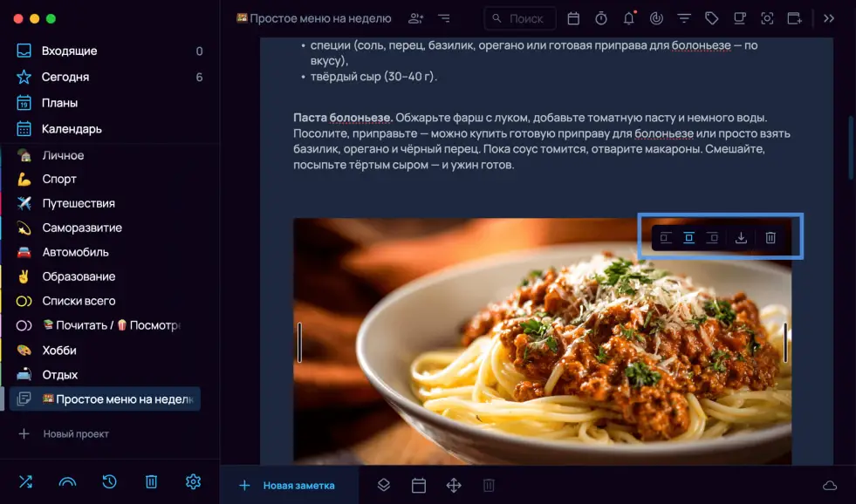Screen dimensions: 856x504
Task: Download the pasta image
Action: (741, 238)
